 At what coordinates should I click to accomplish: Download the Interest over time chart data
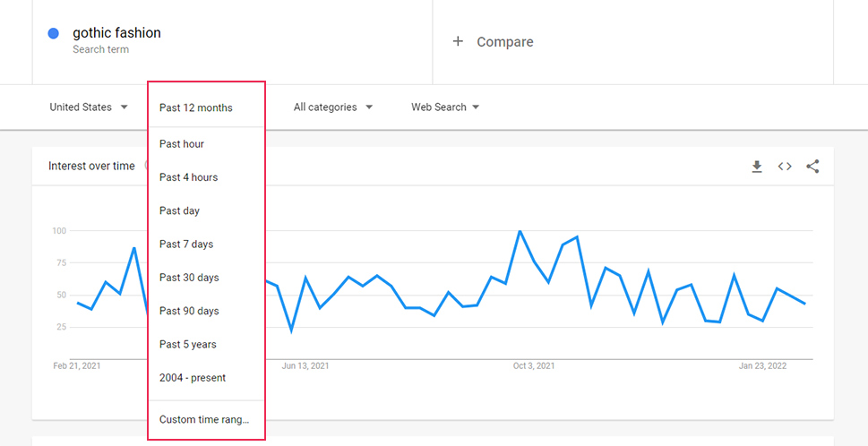coord(757,167)
